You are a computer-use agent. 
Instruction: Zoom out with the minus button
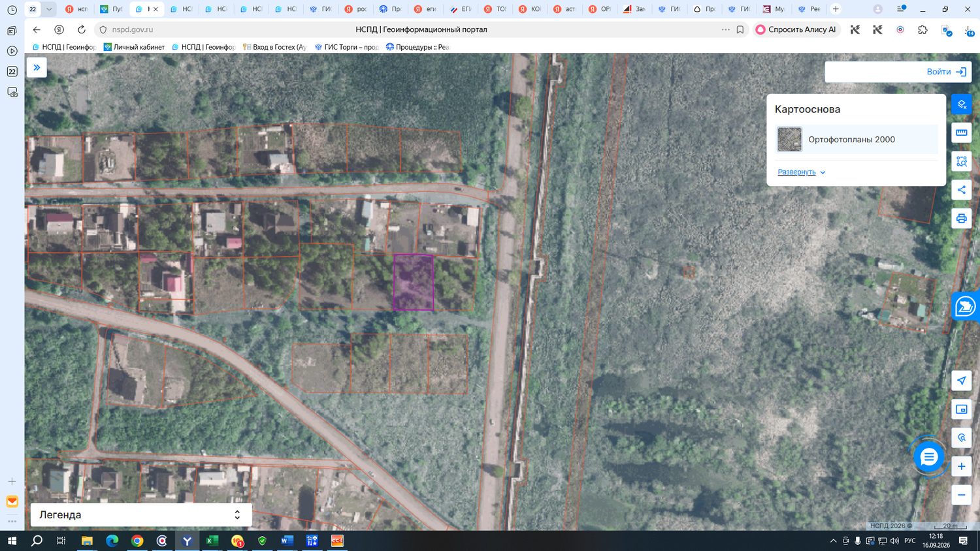click(961, 495)
